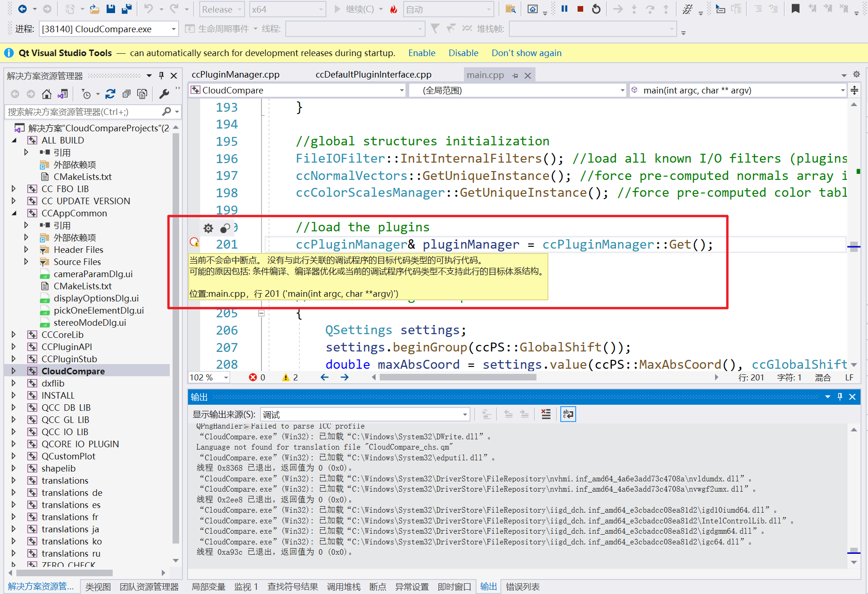Click the pending changes filter clock icon
The height and width of the screenshot is (594, 868).
pyautogui.click(x=86, y=94)
